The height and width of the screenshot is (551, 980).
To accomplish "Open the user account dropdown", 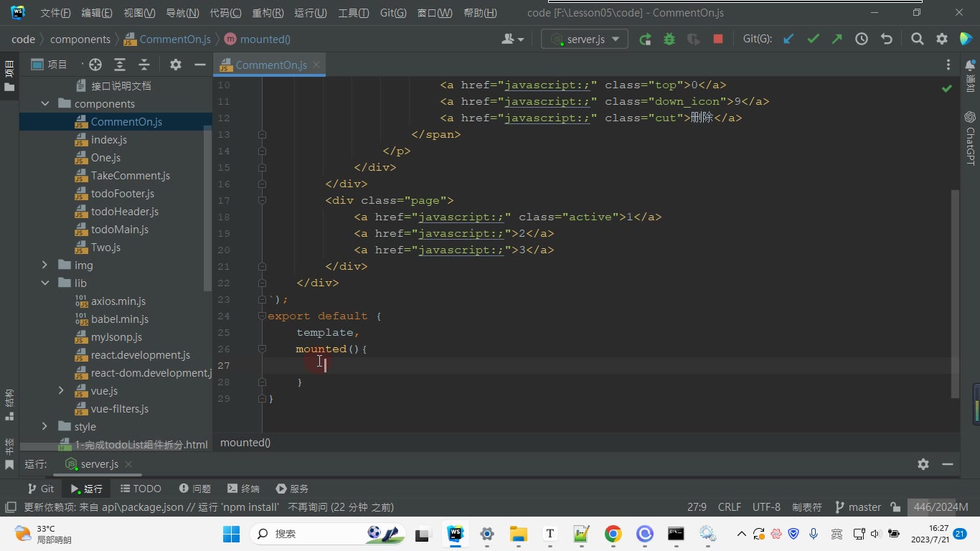I will tap(513, 39).
